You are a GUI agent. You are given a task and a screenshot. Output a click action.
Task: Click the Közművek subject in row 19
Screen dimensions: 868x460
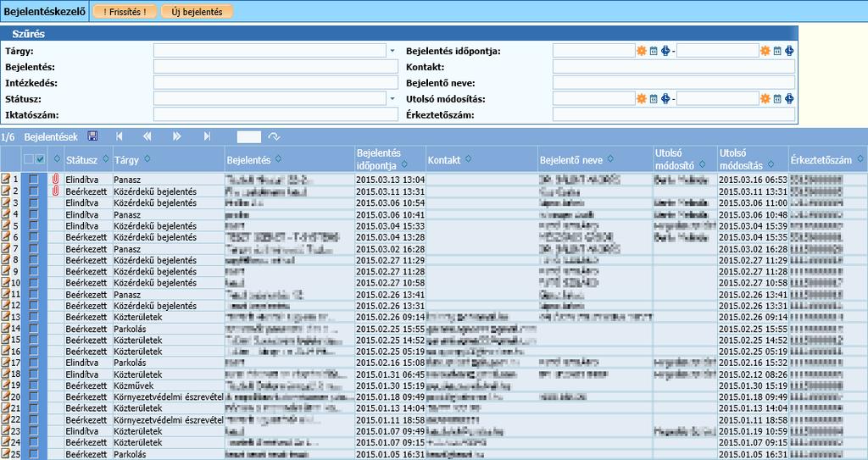pos(134,385)
